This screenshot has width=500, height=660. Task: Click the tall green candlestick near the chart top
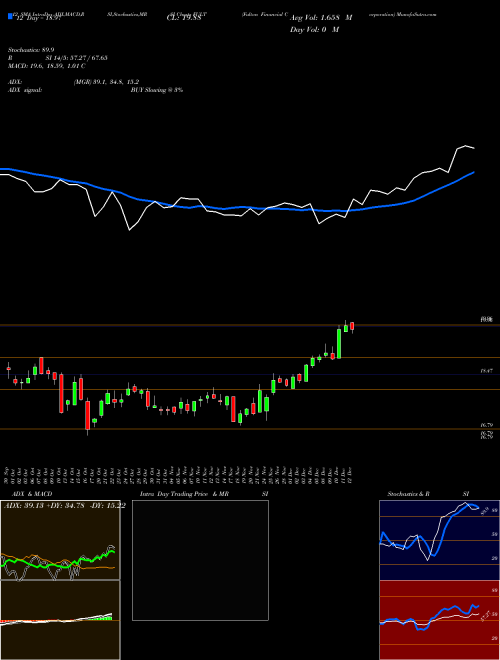[x=339, y=343]
